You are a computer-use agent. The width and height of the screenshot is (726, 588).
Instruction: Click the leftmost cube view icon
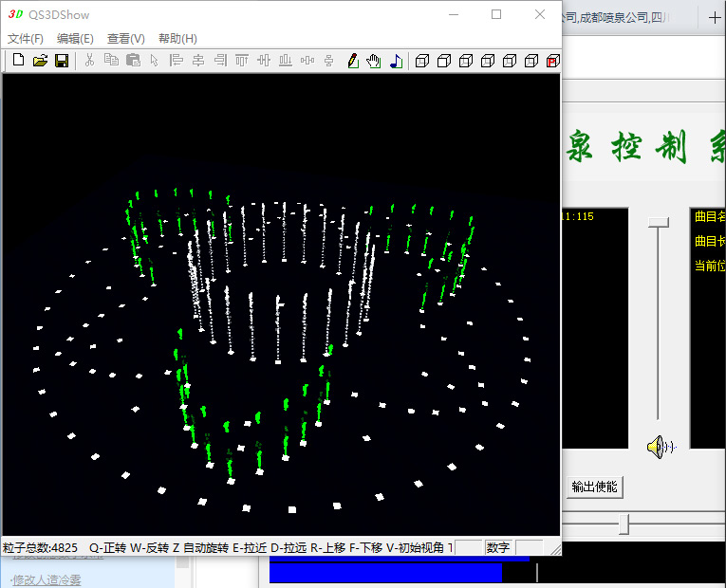point(422,61)
